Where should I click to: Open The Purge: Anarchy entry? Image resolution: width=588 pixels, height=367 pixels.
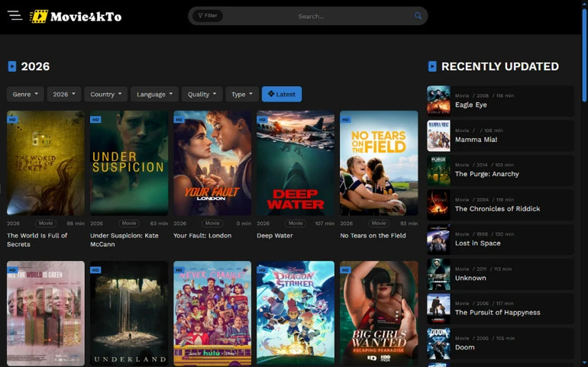[x=500, y=170]
